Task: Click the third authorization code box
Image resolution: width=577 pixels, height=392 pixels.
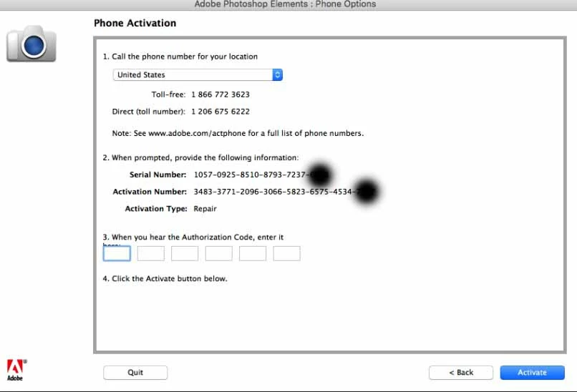Action: point(185,253)
